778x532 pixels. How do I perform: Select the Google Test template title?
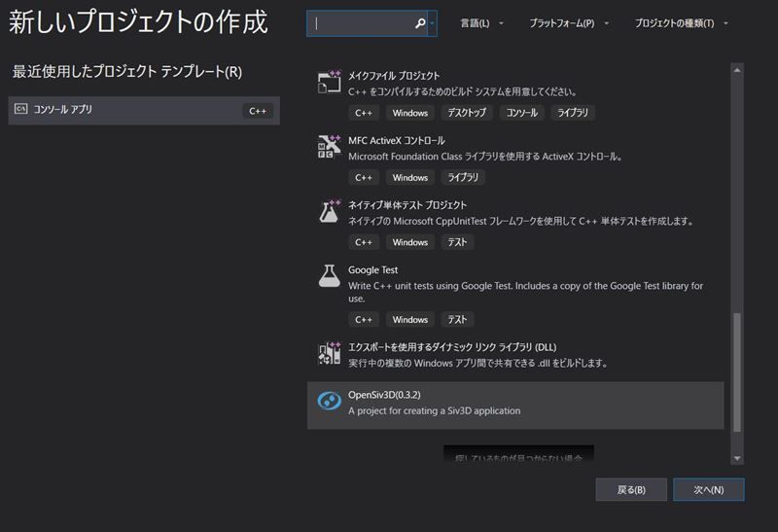pyautogui.click(x=372, y=270)
